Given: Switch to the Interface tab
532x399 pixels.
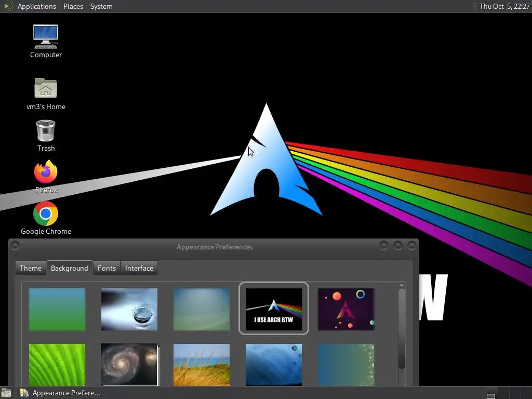Looking at the screenshot, I should [139, 268].
